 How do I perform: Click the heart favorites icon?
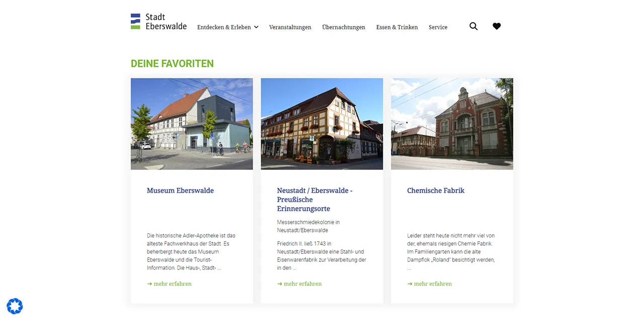tap(497, 26)
